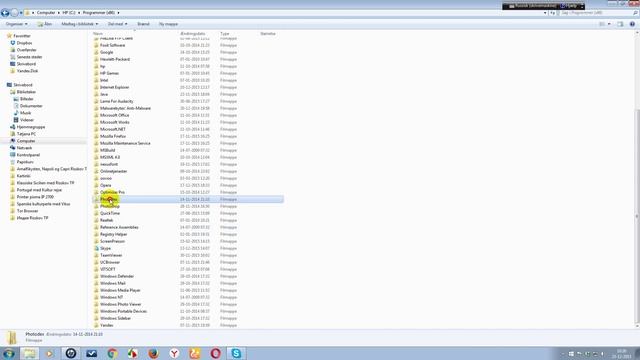Click the HP (C:) breadcrumb segment

(69, 13)
